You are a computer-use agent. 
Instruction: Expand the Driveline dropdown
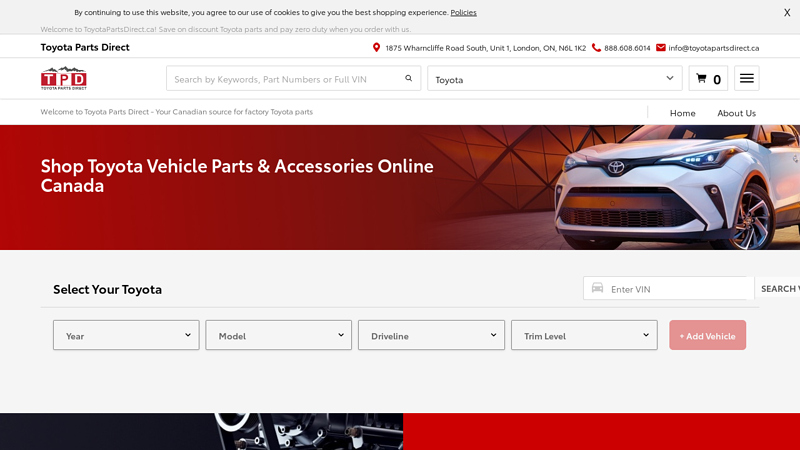pyautogui.click(x=431, y=335)
